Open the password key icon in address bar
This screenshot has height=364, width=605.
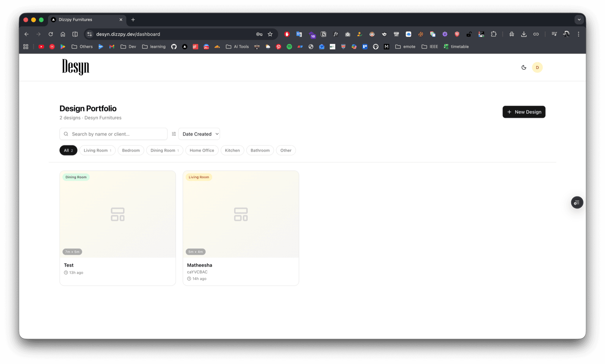(x=259, y=34)
